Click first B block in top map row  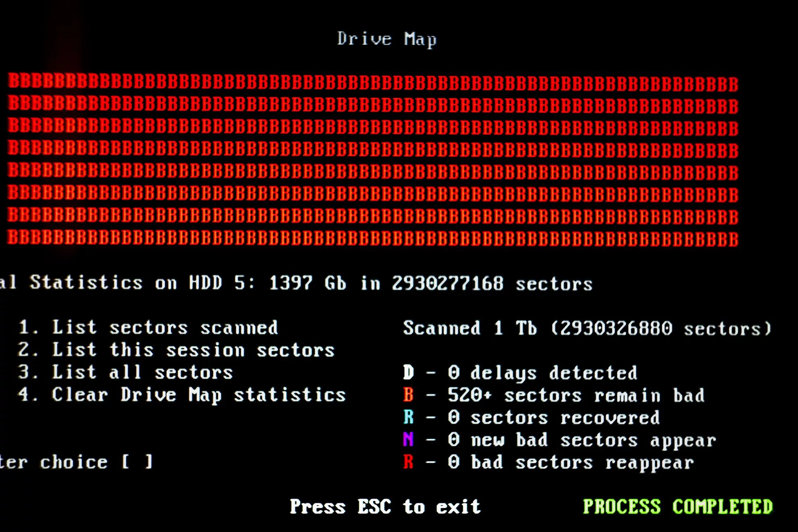pos(14,81)
